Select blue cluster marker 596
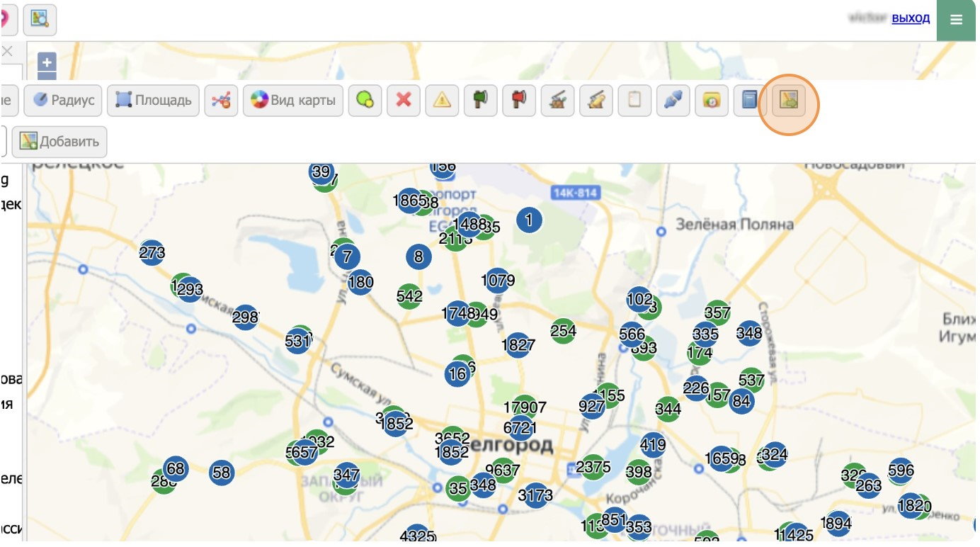This screenshot has width=980, height=547. click(901, 470)
